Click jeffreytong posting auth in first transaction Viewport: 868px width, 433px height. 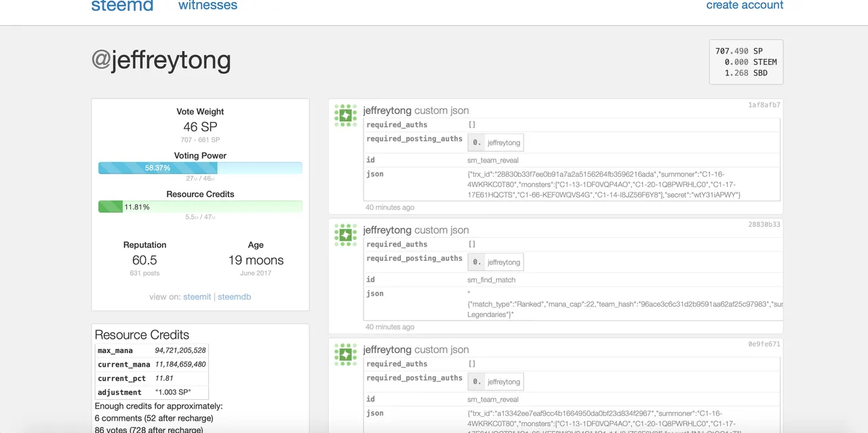click(504, 143)
